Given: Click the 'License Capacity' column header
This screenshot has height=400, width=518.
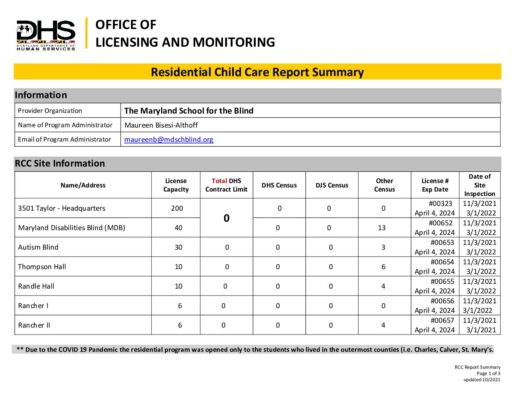Looking at the screenshot, I should tap(176, 185).
